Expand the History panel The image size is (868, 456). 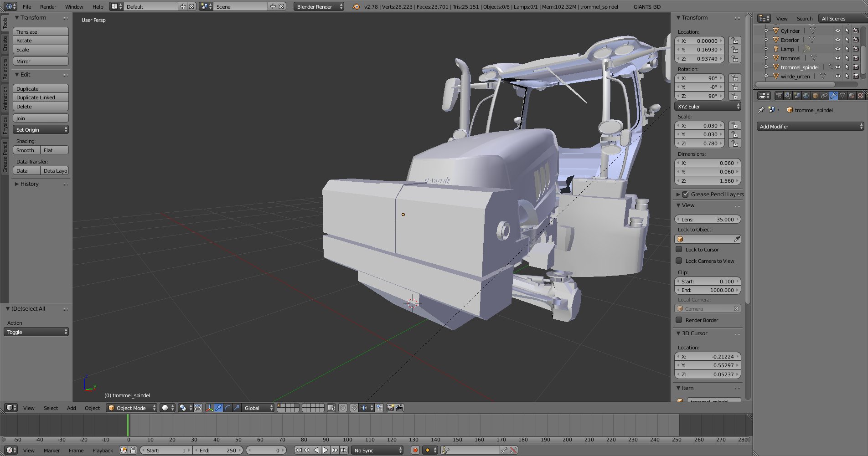tap(29, 184)
